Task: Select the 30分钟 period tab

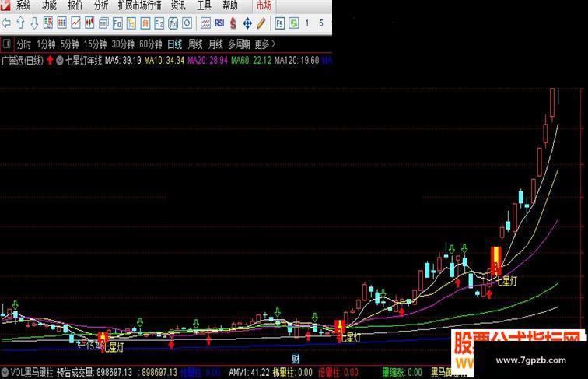Action: (123, 44)
